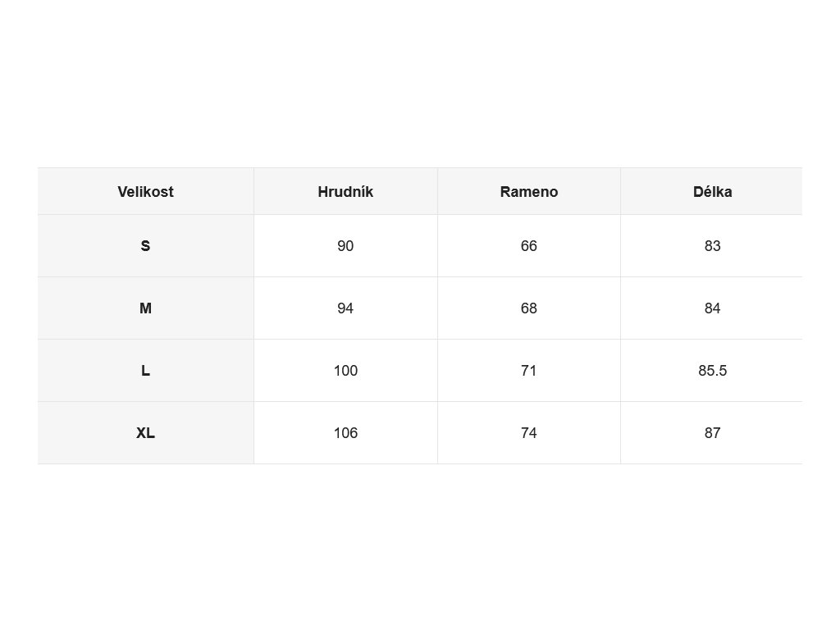840x630 pixels.
Task: Click the Délka column header
Action: [x=713, y=192]
